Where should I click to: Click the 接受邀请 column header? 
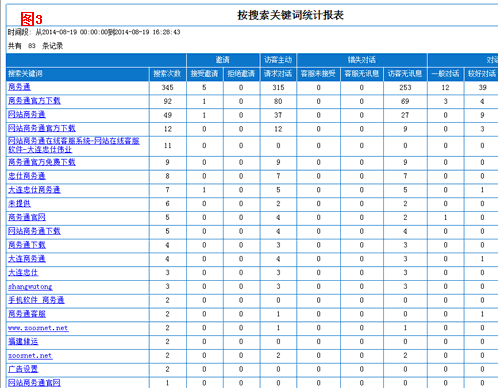[204, 74]
